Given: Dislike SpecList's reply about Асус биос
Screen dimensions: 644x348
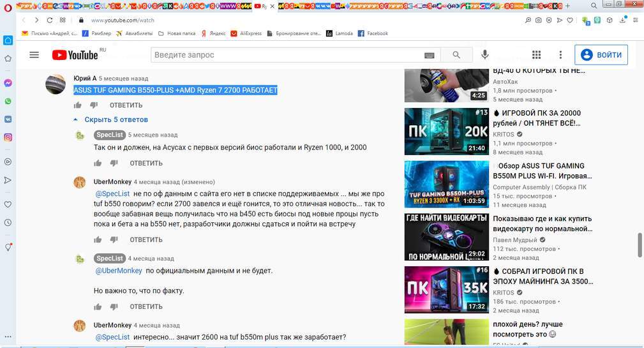Looking at the screenshot, I should coord(114,163).
